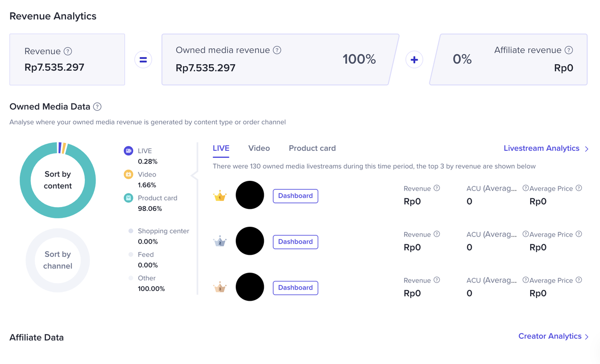
Task: Click the Affiliate revenue help icon
Action: pos(569,50)
